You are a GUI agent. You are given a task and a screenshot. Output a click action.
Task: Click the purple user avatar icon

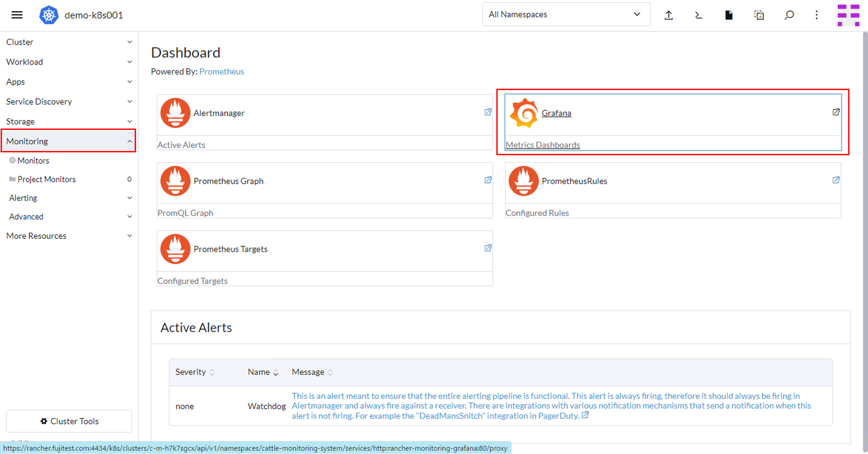coord(848,15)
